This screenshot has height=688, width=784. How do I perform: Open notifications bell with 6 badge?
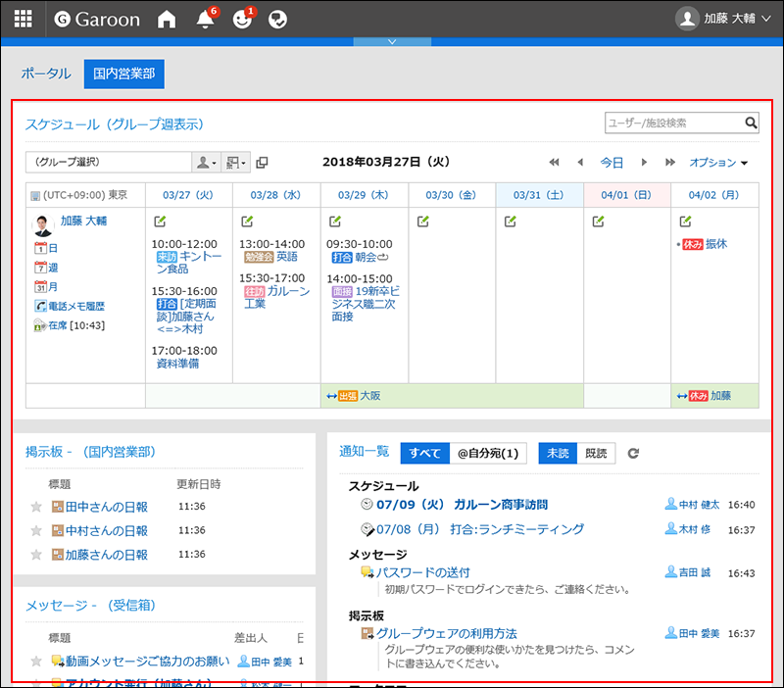[x=206, y=19]
